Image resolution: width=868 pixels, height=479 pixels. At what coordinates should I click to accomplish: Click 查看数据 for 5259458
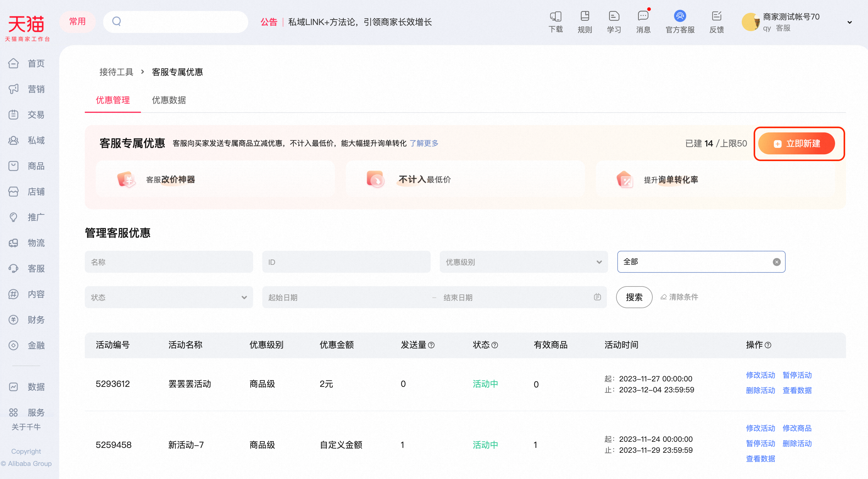(x=760, y=459)
